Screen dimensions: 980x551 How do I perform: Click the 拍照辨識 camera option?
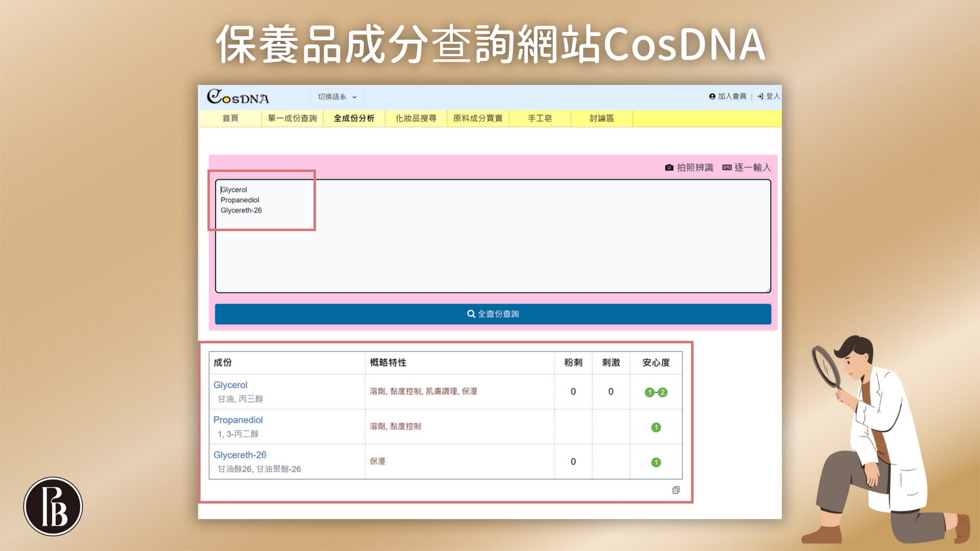click(x=689, y=167)
